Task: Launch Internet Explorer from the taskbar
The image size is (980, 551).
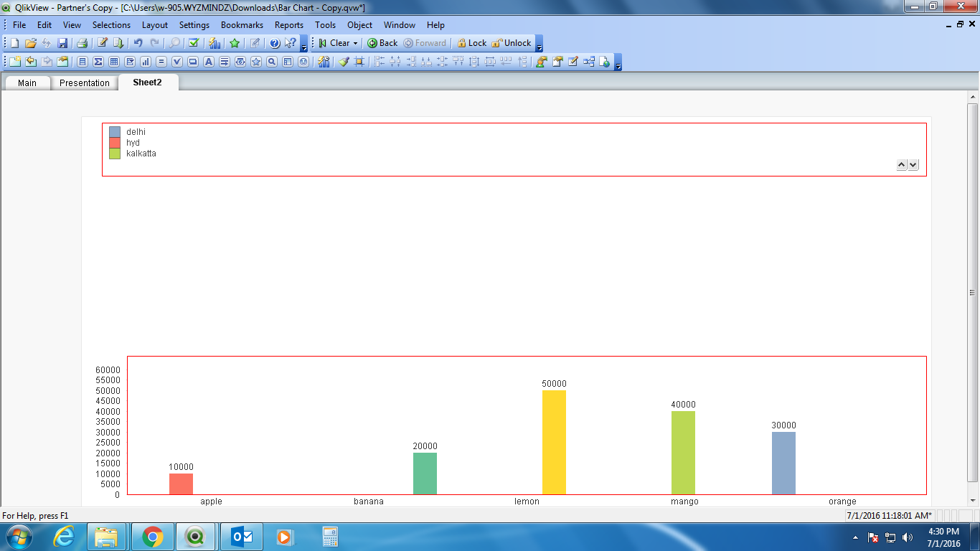Action: (x=65, y=537)
